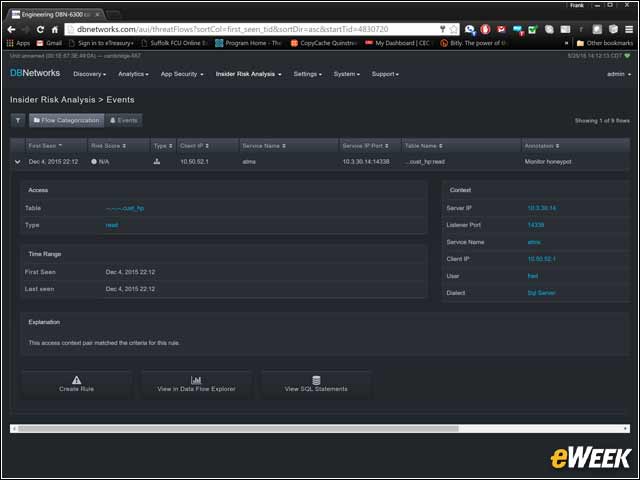Select the Engineering DBN-6300 browser tab
Screen dimensions: 640x480
pyautogui.click(x=56, y=15)
